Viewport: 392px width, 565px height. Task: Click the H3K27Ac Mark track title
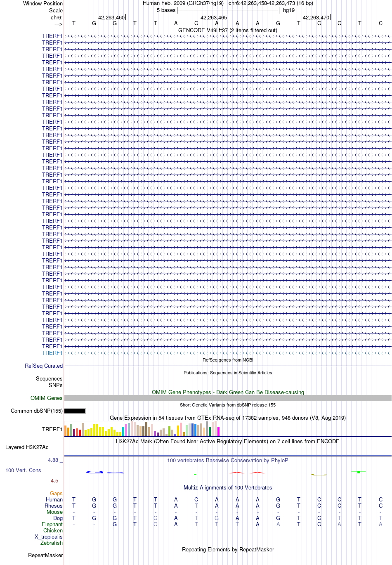coord(228,441)
